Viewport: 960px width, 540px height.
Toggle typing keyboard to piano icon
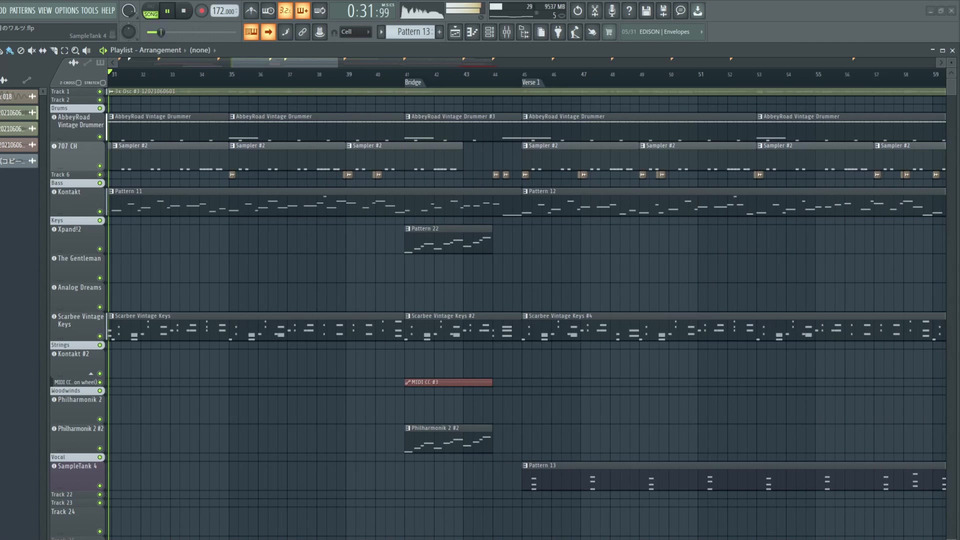coord(251,32)
